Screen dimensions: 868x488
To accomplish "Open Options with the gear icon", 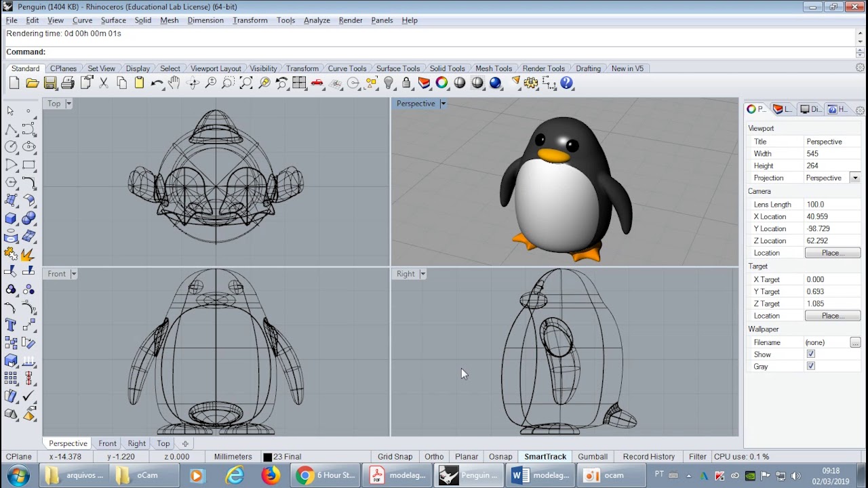I will click(x=531, y=83).
